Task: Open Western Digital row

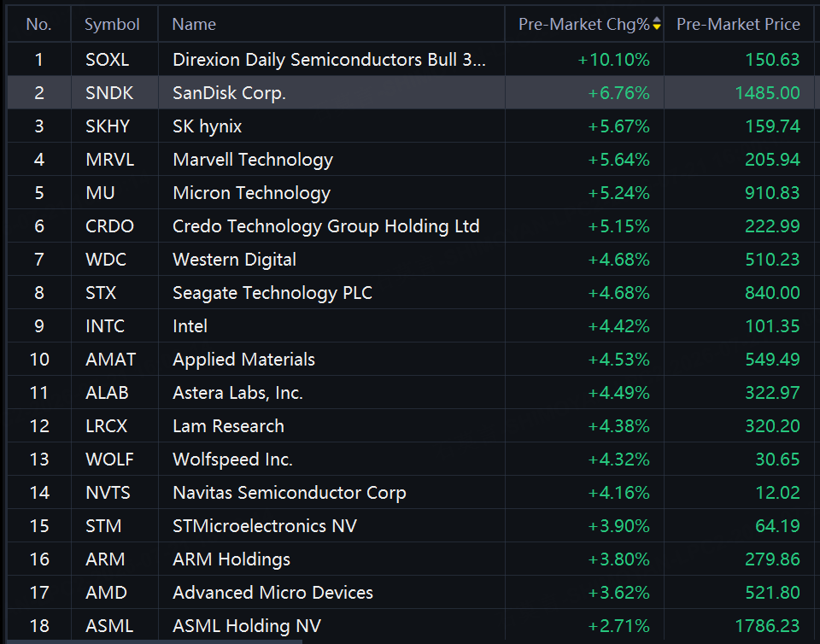Action: click(411, 260)
